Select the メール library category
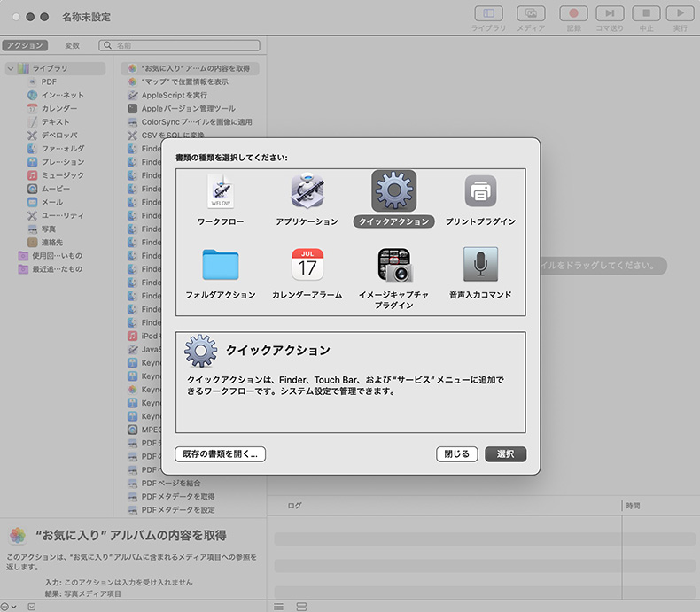Screen dimensions: 700x612 45,202
